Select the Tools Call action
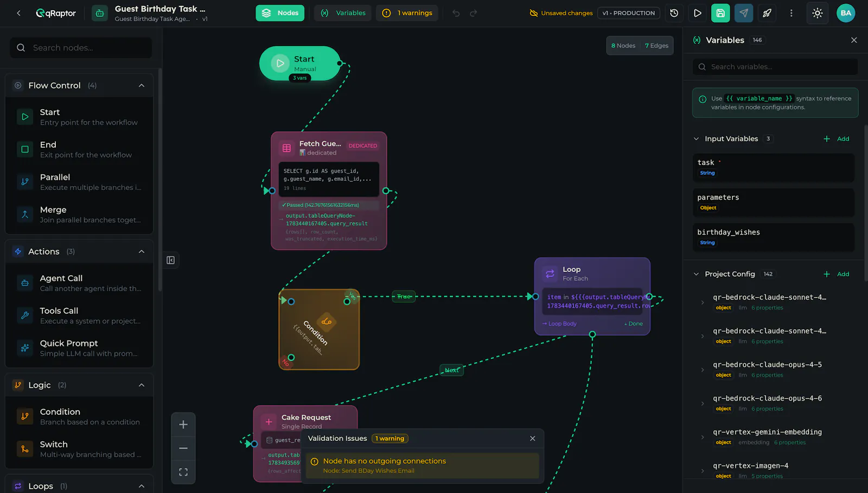This screenshot has height=493, width=868. pyautogui.click(x=80, y=316)
